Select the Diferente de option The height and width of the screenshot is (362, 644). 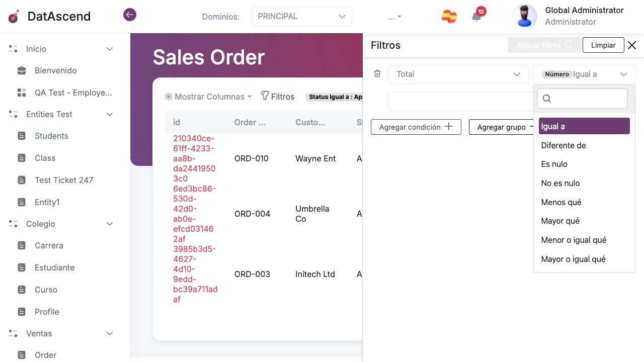coord(584,145)
